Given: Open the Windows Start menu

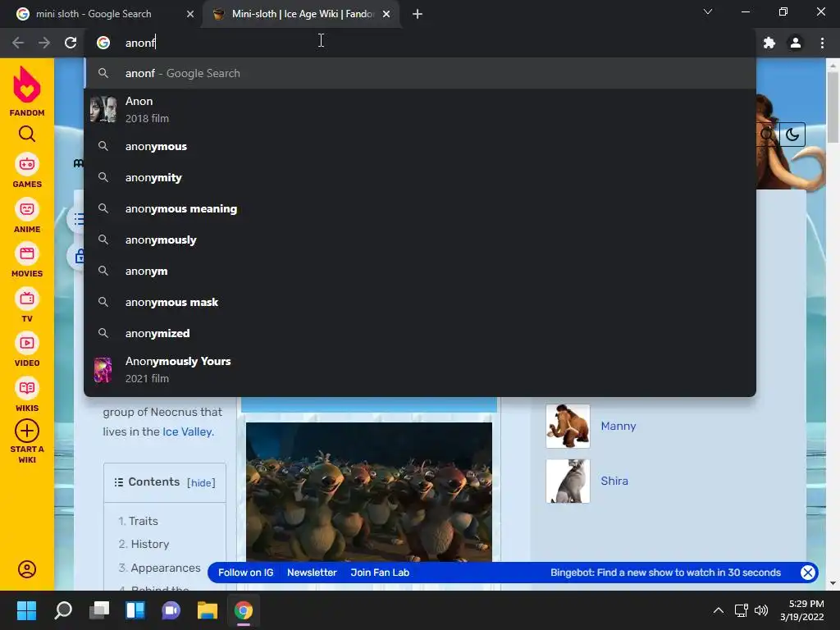Looking at the screenshot, I should pyautogui.click(x=26, y=610).
